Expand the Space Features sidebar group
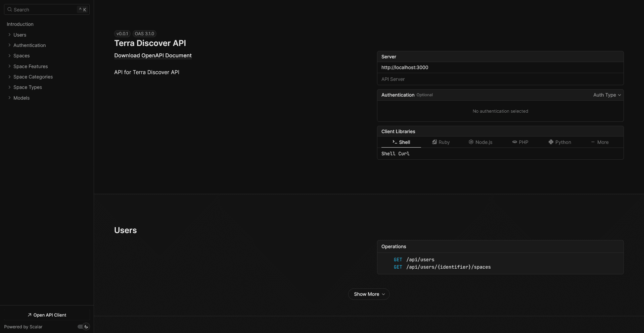 (9, 66)
